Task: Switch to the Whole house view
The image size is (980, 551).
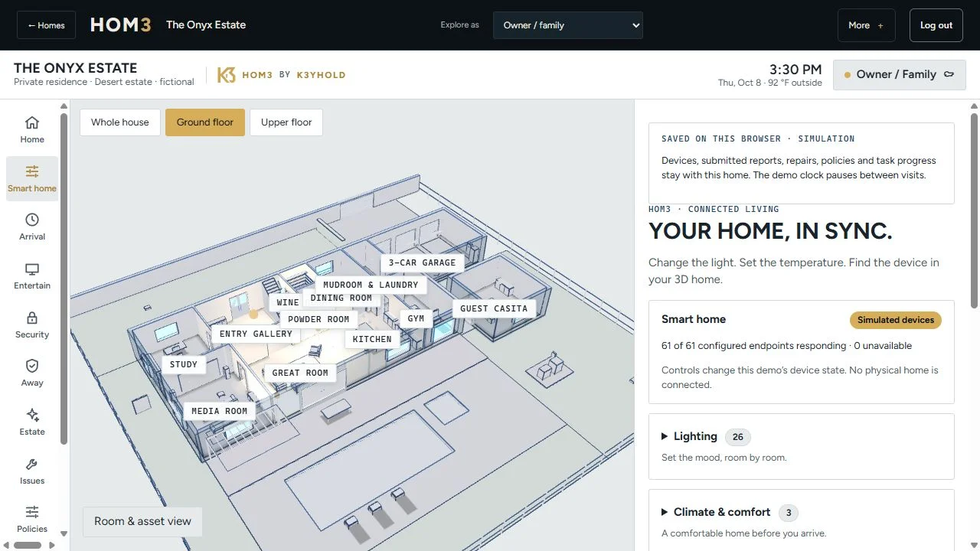Action: (120, 122)
